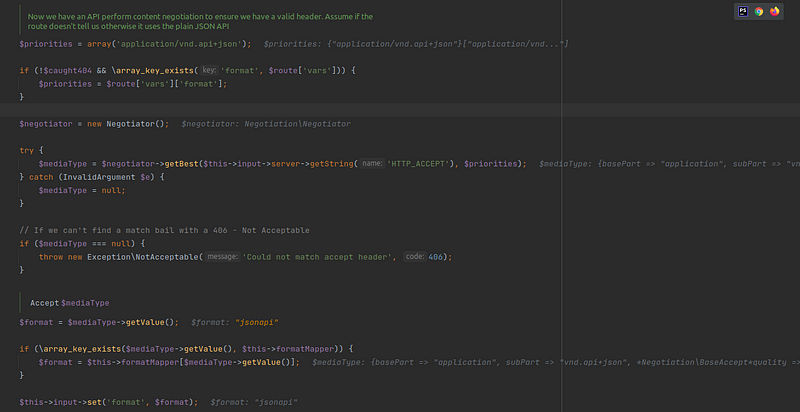Click the grey inline $priorities debug value
Image resolution: width=800 pixels, height=412 pixels.
tap(416, 44)
